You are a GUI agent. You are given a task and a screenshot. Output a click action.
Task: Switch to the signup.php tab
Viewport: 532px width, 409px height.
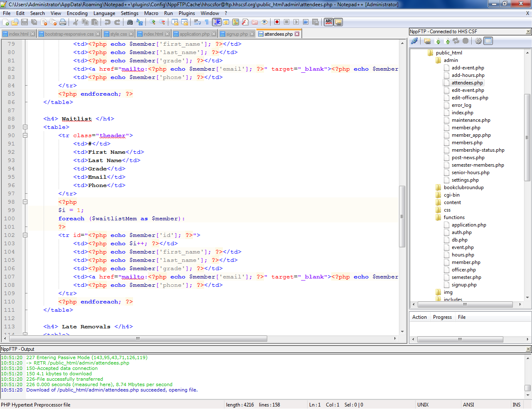coord(236,34)
